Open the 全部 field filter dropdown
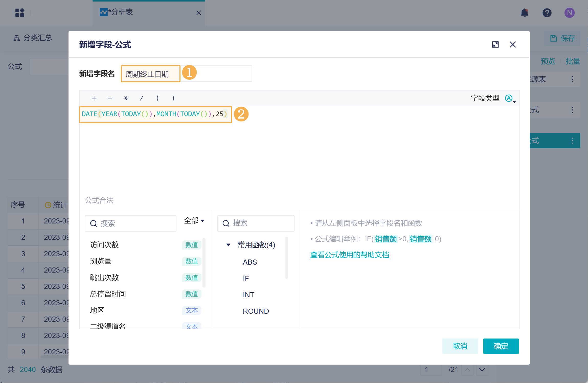Screen dimensions: 588x383 tap(194, 220)
